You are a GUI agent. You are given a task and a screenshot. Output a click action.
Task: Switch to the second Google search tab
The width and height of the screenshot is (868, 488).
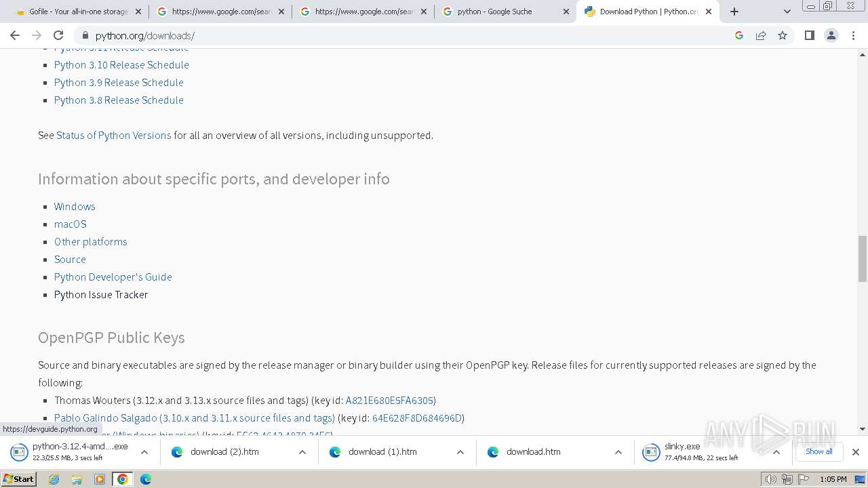(364, 12)
